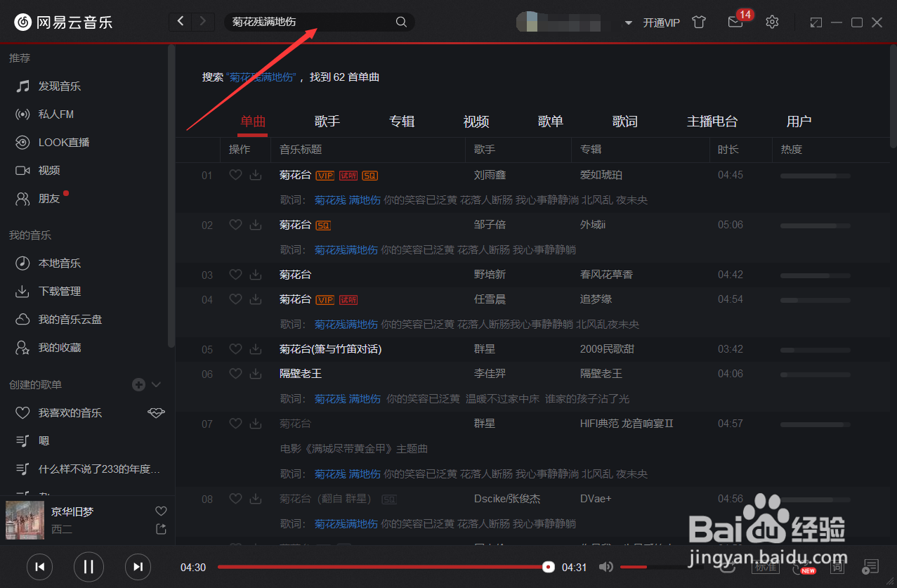This screenshot has height=588, width=897.
Task: Download song 05 菊花台(箫与竹笛对话)
Action: (256, 349)
